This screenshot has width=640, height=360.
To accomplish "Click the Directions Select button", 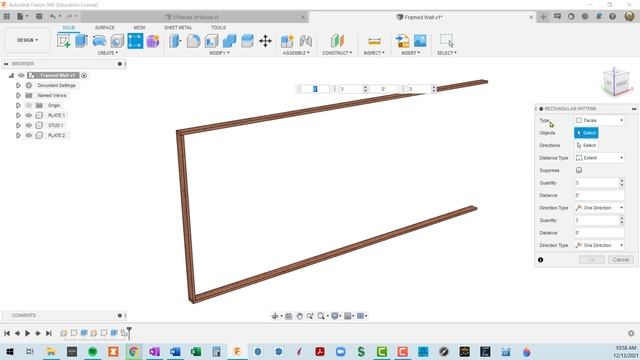I will [x=586, y=145].
